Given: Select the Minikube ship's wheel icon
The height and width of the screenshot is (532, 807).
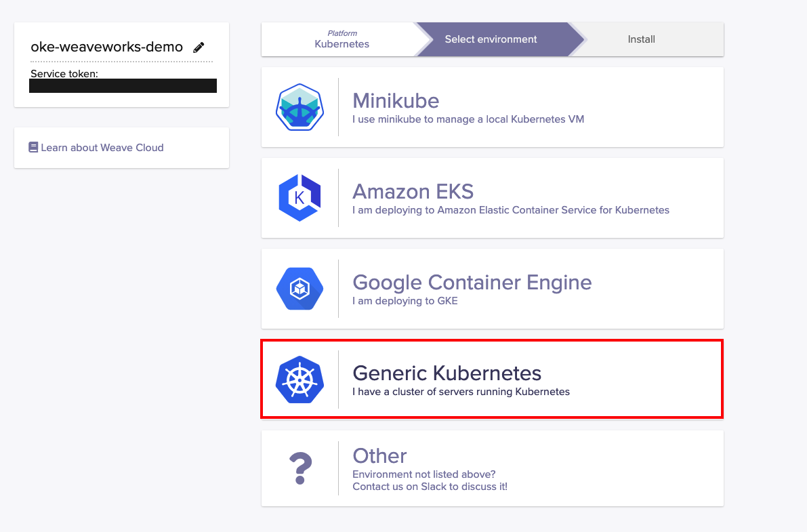Looking at the screenshot, I should click(299, 106).
